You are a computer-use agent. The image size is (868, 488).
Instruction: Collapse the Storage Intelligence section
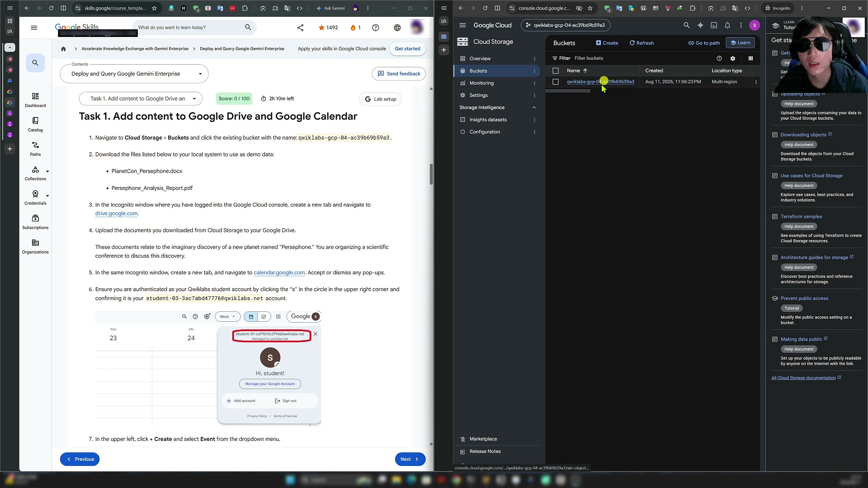click(534, 108)
